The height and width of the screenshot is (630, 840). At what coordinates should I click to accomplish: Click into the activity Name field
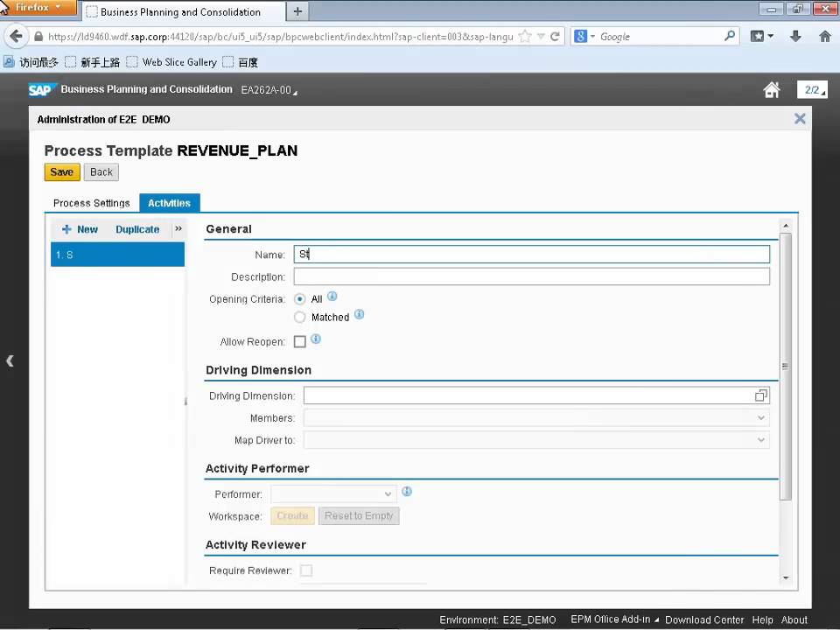coord(531,254)
